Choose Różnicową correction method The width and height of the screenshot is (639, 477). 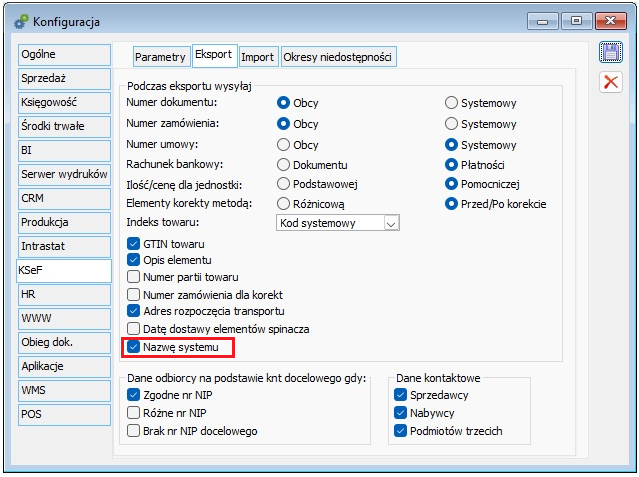(283, 203)
